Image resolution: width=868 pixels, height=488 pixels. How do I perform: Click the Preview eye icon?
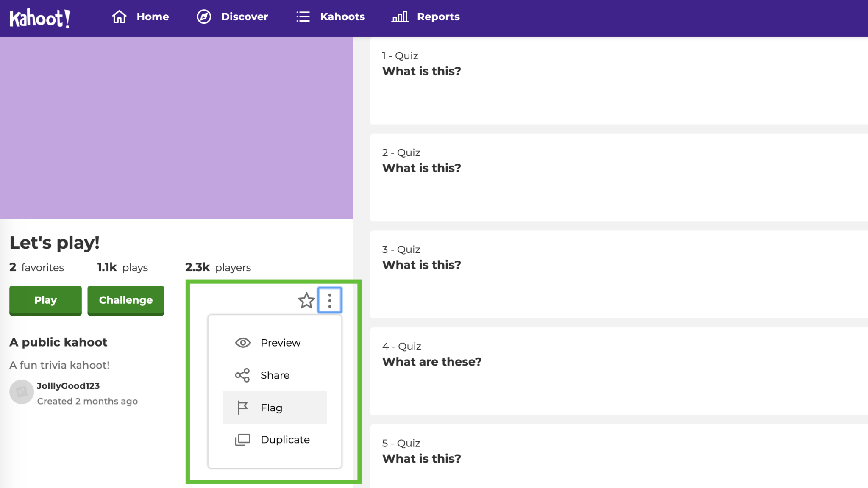pos(242,342)
